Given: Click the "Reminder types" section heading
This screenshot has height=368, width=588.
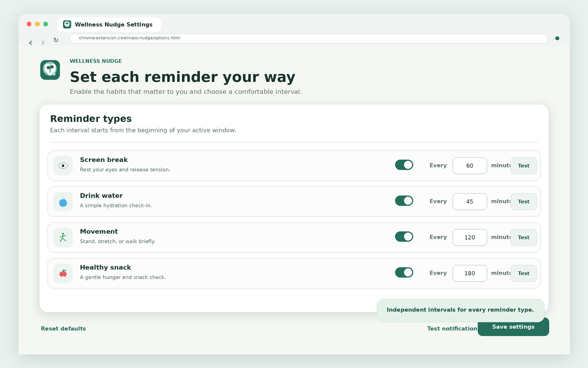Looking at the screenshot, I should pos(91,119).
